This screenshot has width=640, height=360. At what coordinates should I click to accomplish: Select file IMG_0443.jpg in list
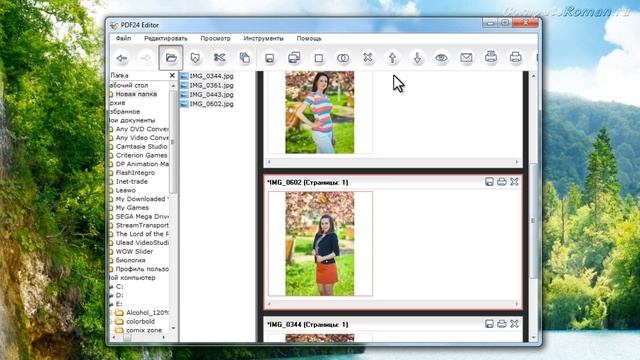pos(207,95)
